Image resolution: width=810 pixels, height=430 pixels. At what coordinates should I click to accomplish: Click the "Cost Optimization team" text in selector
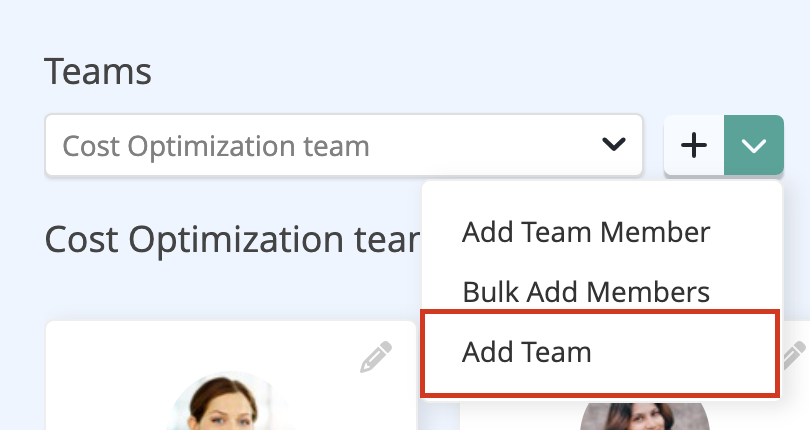click(x=216, y=146)
